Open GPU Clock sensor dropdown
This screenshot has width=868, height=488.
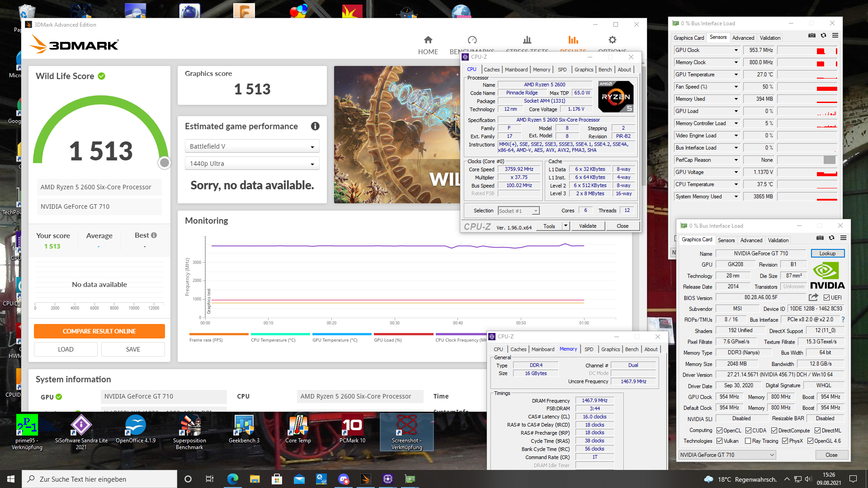pyautogui.click(x=736, y=50)
